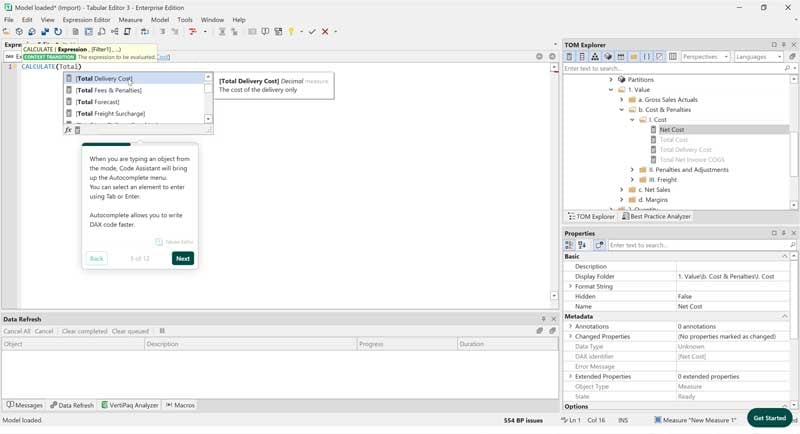Click Back in the tutorial popup
This screenshot has width=800, height=434.
(96, 259)
